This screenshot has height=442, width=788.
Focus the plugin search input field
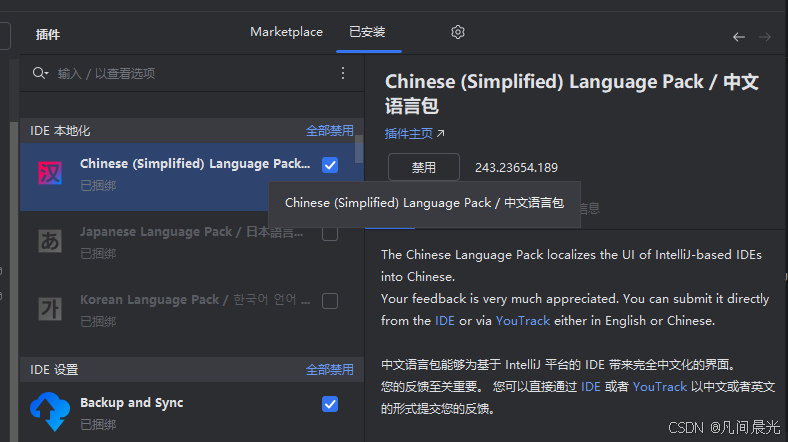(191, 73)
